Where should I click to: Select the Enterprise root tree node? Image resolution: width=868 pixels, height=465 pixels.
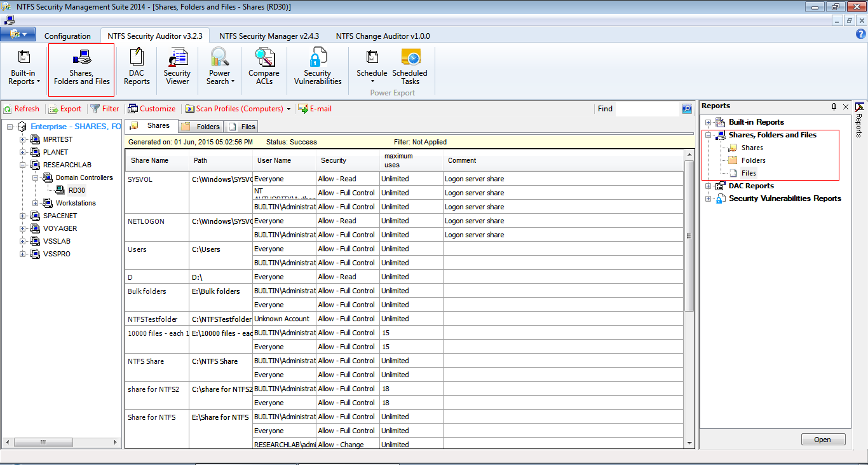click(x=76, y=127)
